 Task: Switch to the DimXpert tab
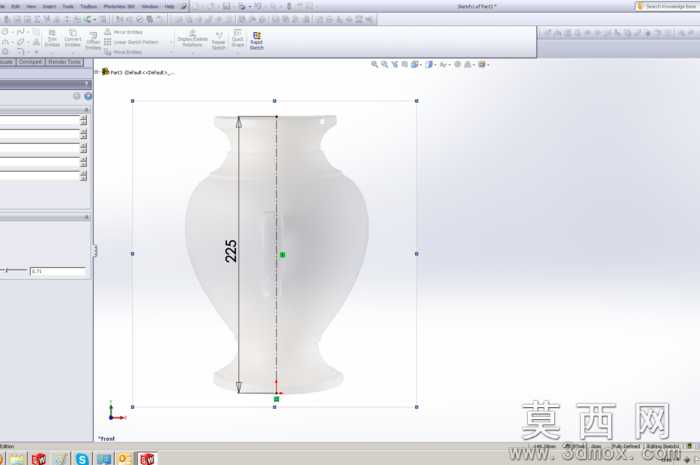click(x=30, y=62)
